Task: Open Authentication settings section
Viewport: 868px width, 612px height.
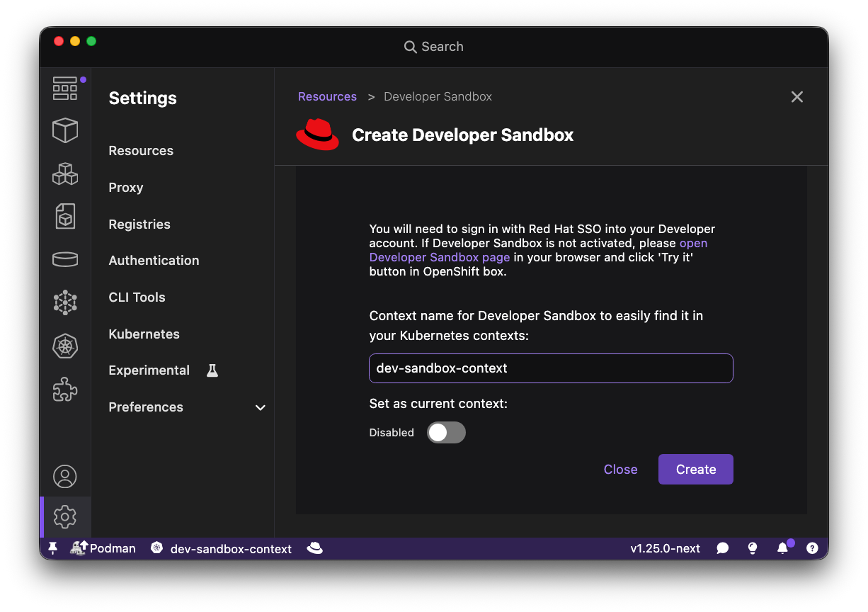Action: pyautogui.click(x=154, y=261)
